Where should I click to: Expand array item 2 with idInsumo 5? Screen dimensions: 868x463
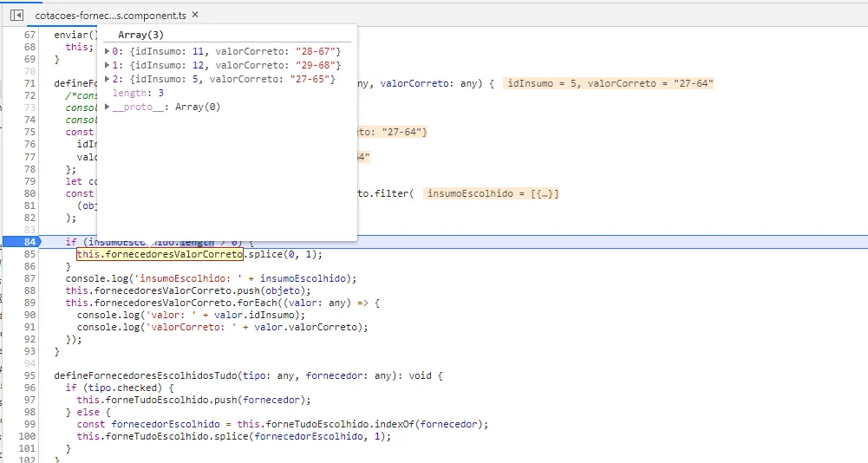(x=108, y=79)
